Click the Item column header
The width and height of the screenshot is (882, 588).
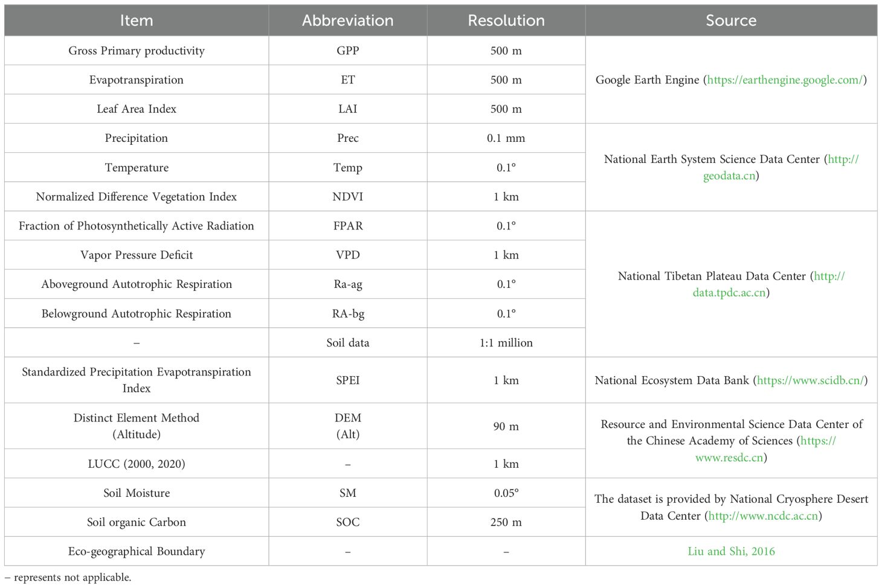tap(137, 21)
